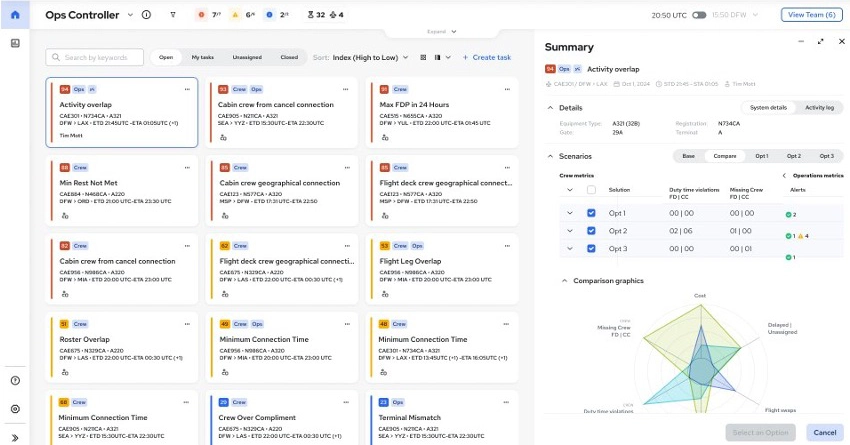The height and width of the screenshot is (445, 850).
Task: Select the Opt 2 scenario tab
Action: point(794,156)
